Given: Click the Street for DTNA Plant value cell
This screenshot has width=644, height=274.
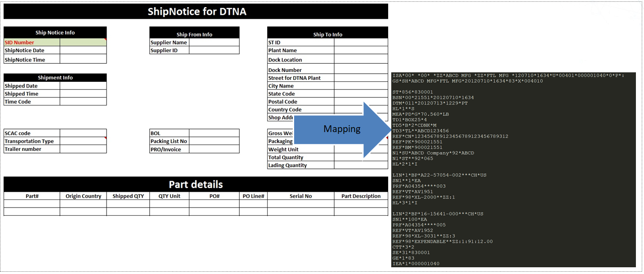Looking at the screenshot, I should (361, 78).
